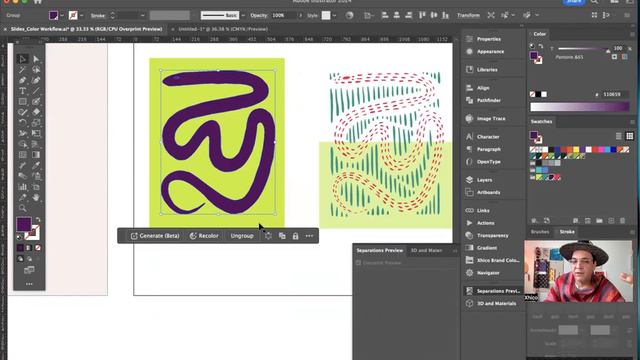The width and height of the screenshot is (640, 360).
Task: Click the Opacity 100% input field
Action: (x=283, y=16)
